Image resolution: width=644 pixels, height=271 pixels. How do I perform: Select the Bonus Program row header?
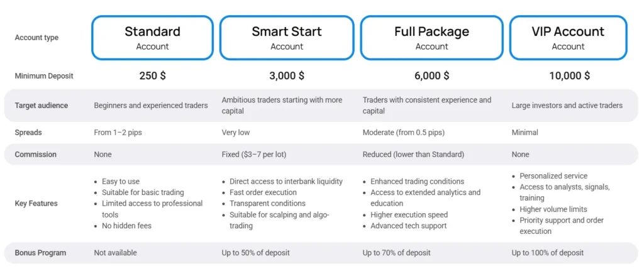pos(41,253)
